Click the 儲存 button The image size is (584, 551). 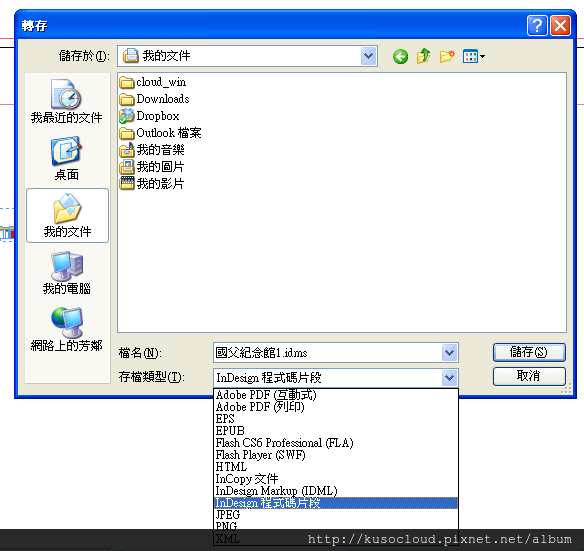click(529, 352)
